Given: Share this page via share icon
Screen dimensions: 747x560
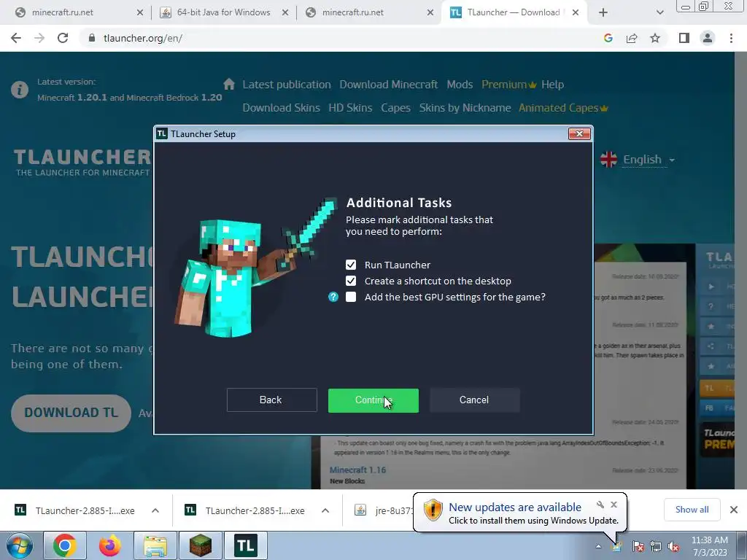Looking at the screenshot, I should 632,38.
